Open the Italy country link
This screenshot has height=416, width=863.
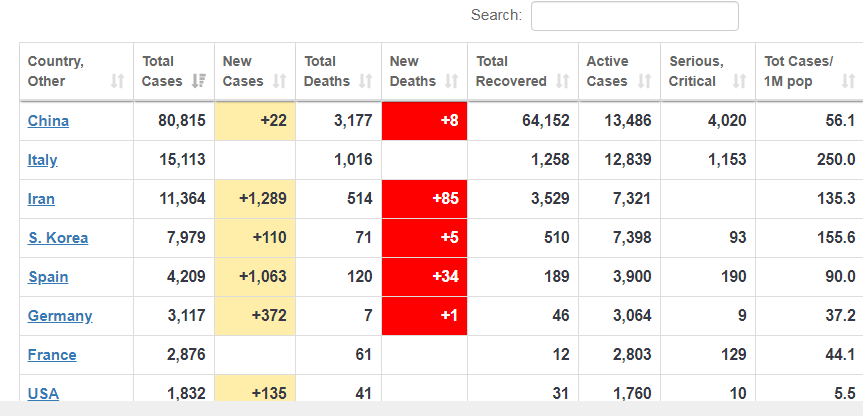point(43,160)
